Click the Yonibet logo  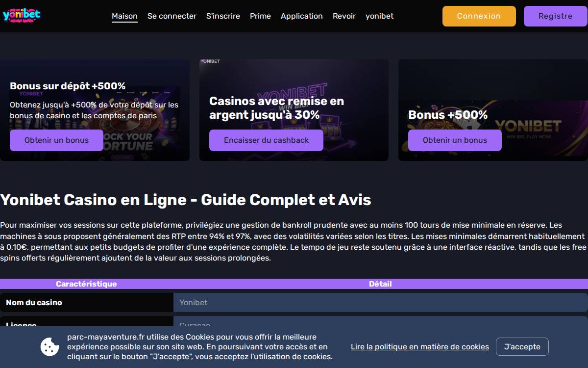click(21, 15)
